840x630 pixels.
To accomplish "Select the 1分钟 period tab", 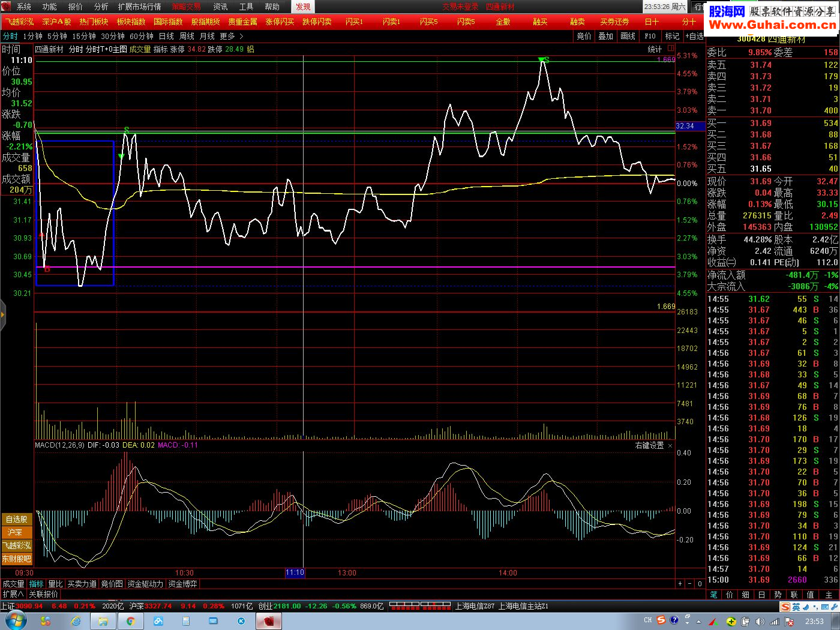I will (x=33, y=37).
